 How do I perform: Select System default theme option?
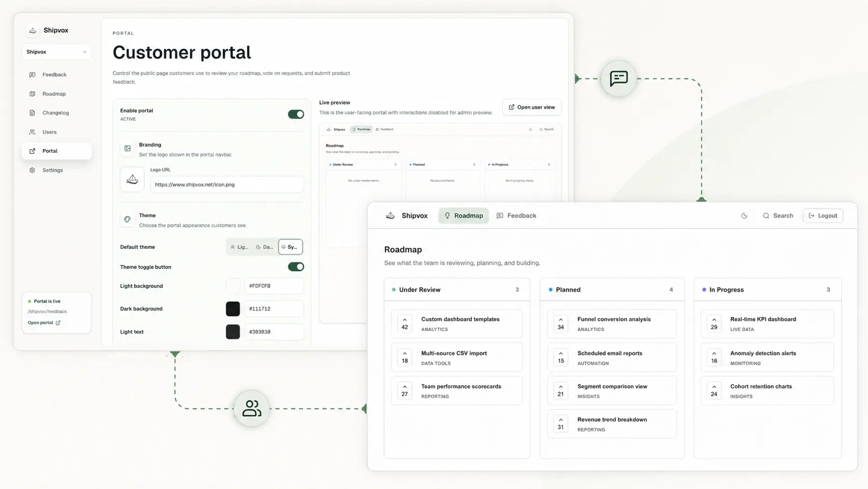tap(291, 247)
